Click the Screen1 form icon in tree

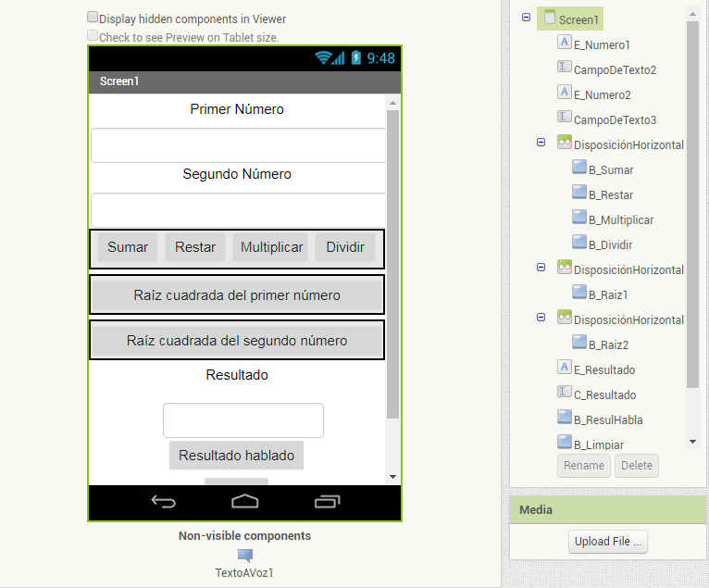[x=550, y=18]
